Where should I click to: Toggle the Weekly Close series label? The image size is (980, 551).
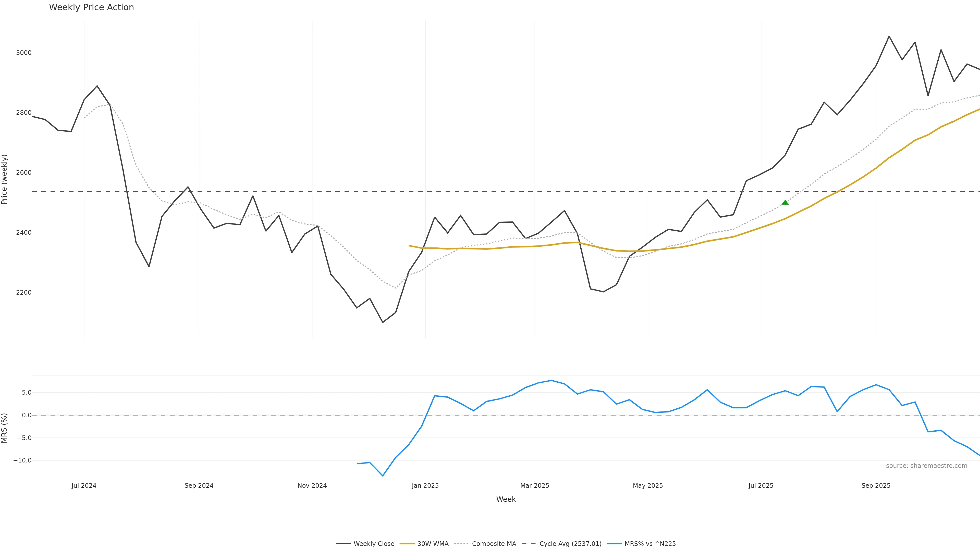pyautogui.click(x=374, y=544)
